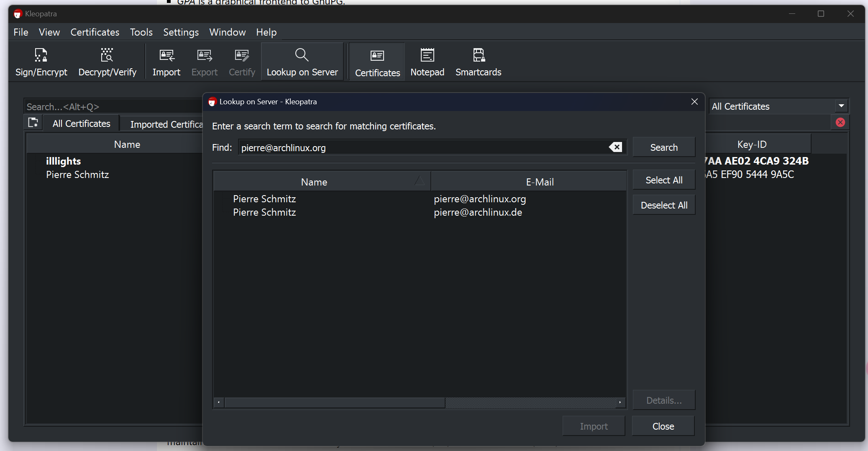868x451 pixels.
Task: Open the Certificates menu
Action: (95, 32)
